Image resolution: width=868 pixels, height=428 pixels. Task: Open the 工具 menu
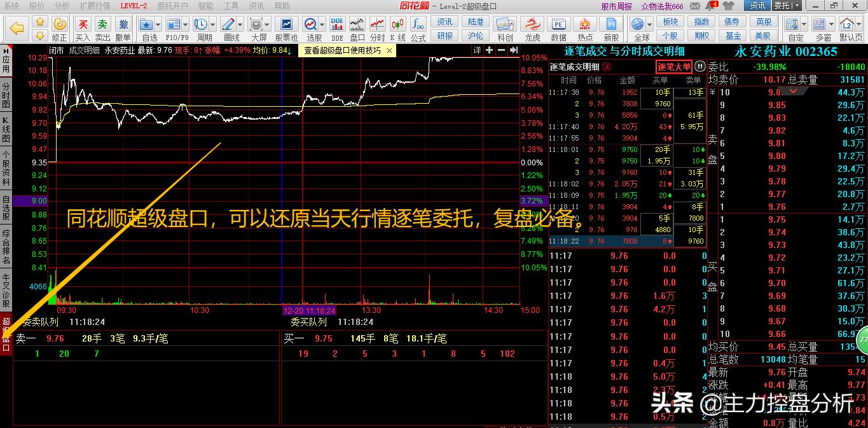coord(231,6)
